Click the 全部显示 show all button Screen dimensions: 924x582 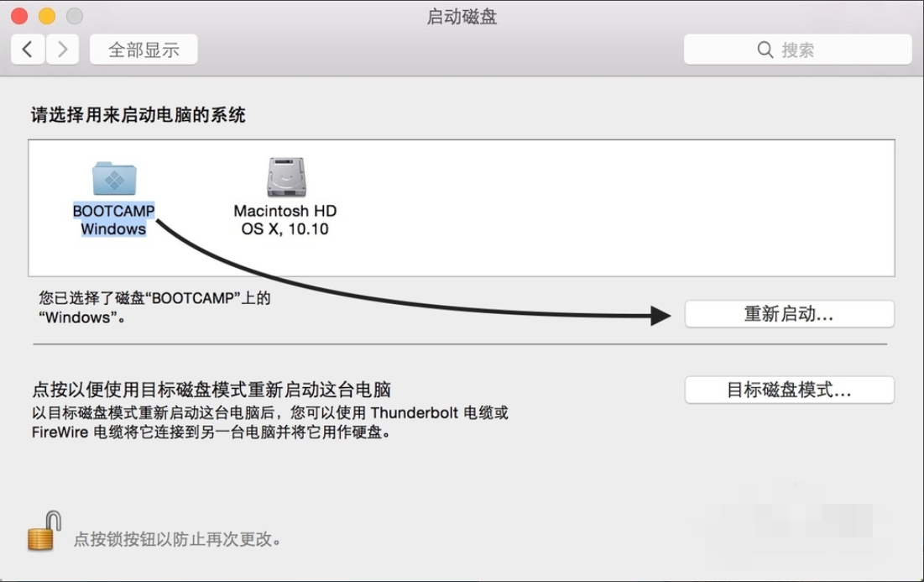coord(142,49)
